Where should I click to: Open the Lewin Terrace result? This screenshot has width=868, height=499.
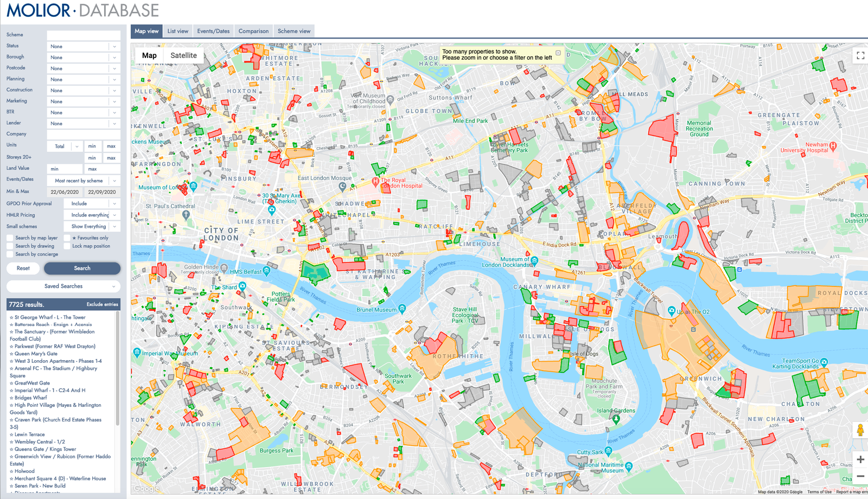click(x=29, y=434)
